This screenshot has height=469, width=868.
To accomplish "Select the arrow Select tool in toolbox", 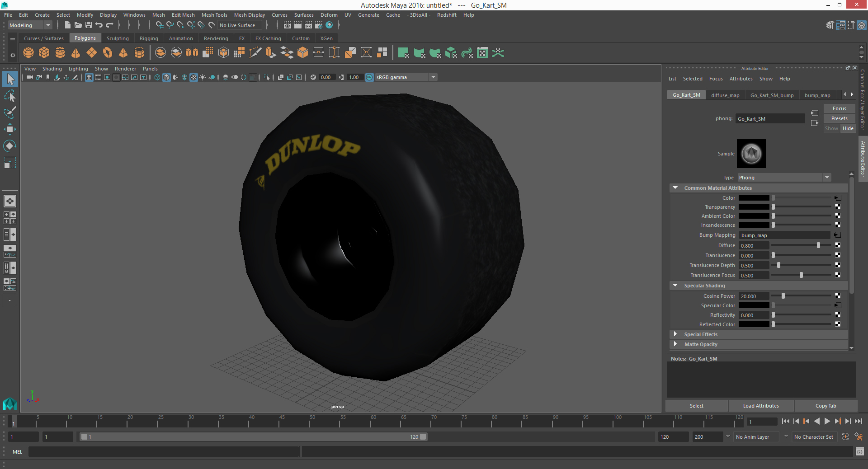I will pyautogui.click(x=10, y=80).
